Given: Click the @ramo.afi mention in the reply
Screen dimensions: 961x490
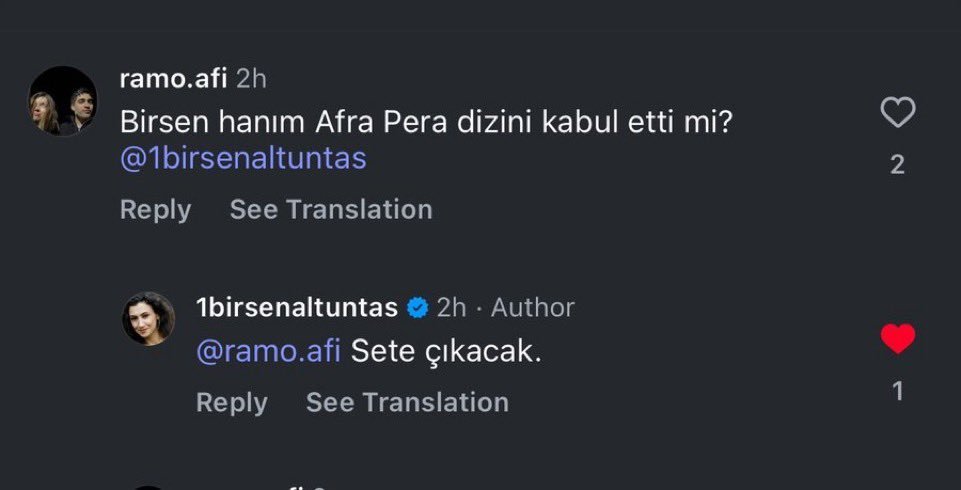Looking at the screenshot, I should pos(269,352).
